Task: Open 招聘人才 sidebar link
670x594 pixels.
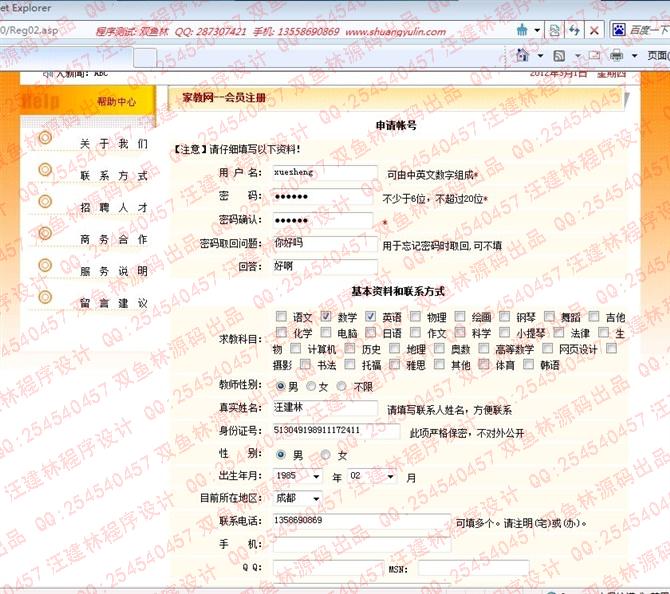Action: (x=114, y=208)
